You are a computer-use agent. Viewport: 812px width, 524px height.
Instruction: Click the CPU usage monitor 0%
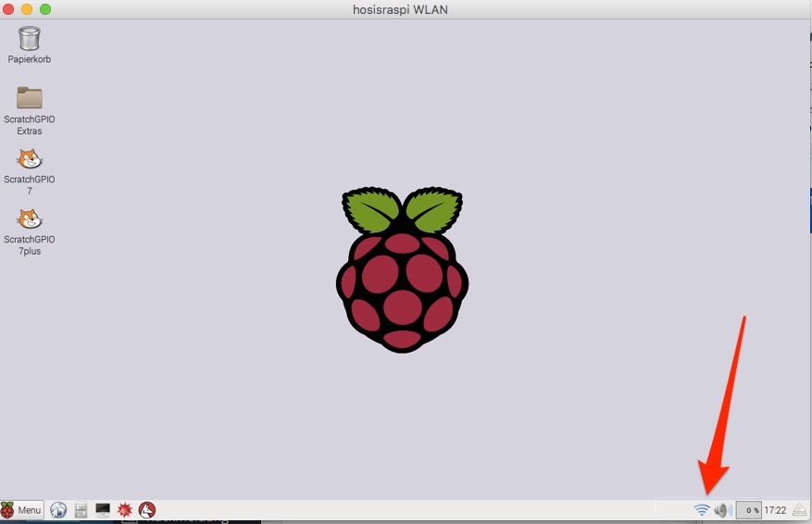(x=748, y=510)
